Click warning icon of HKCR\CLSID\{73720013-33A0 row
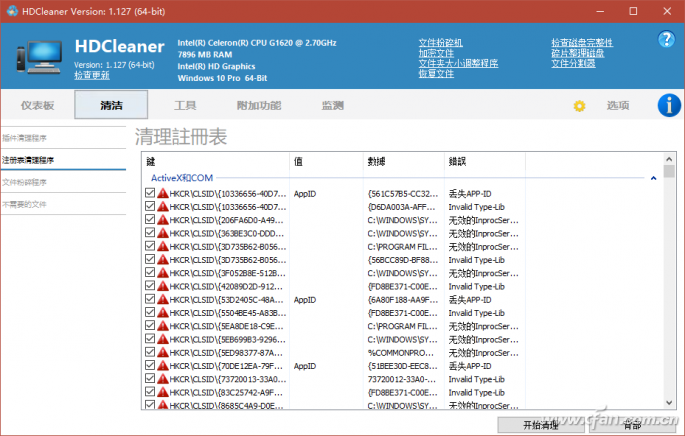Screen dimensions: 685x436 (163, 379)
